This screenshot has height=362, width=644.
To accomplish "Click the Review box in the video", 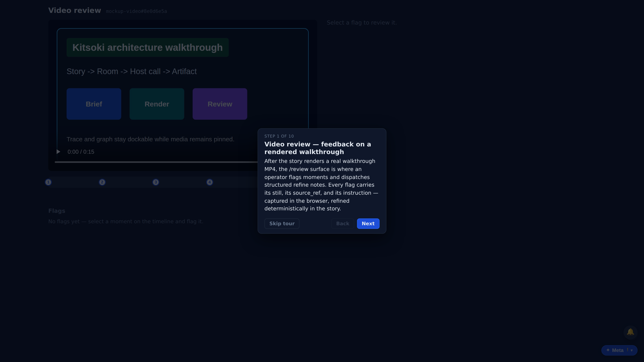I will (x=220, y=104).
